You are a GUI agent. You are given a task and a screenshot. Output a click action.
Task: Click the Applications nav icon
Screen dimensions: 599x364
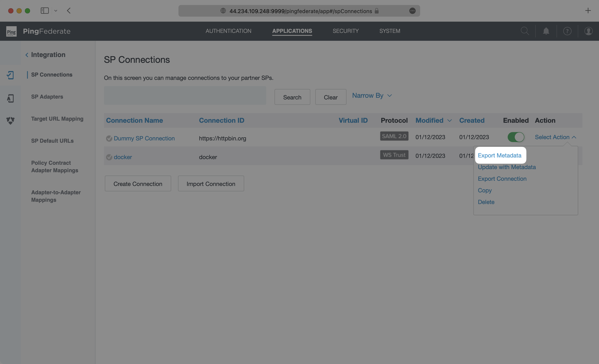point(292,31)
